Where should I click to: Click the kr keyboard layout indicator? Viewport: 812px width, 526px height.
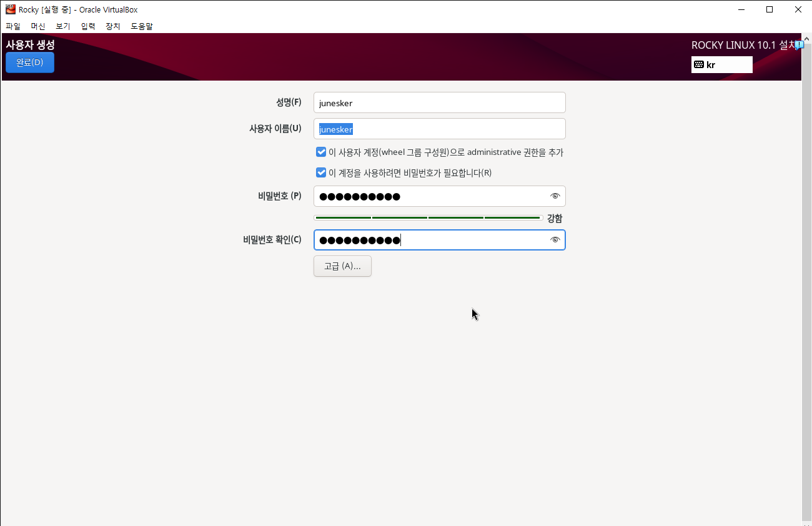(x=721, y=65)
